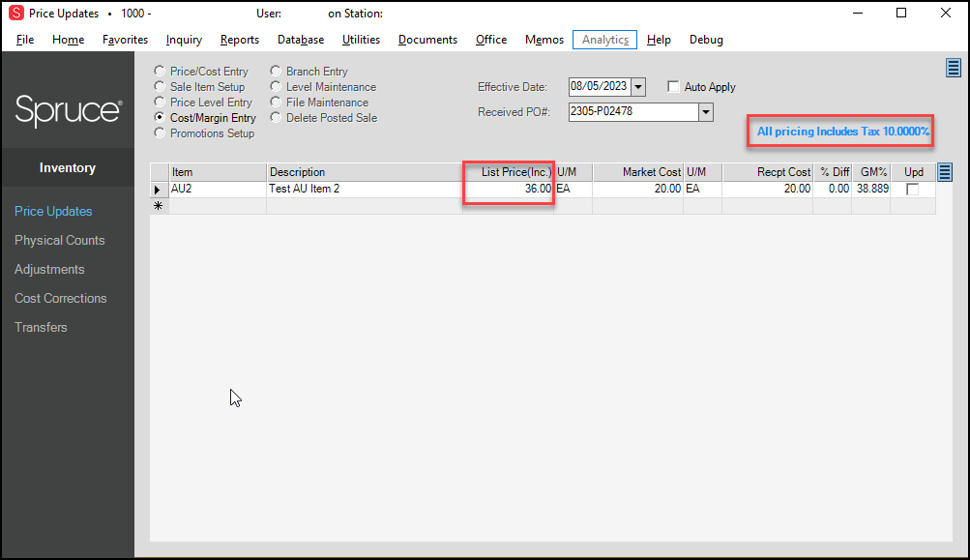This screenshot has height=560, width=970.
Task: Open the File menu
Action: click(25, 40)
